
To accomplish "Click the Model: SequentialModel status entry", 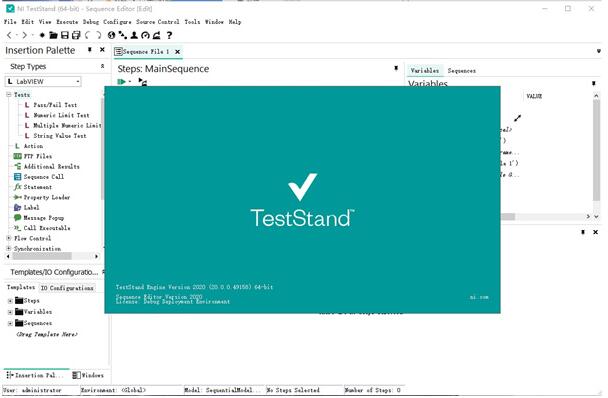I will (x=224, y=390).
